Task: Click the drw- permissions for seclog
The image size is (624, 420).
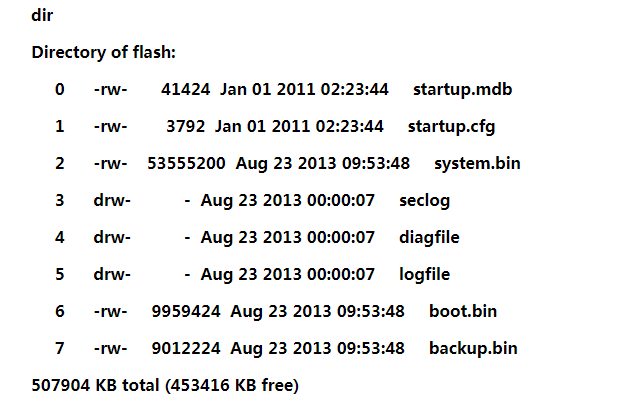Action: [x=112, y=201]
